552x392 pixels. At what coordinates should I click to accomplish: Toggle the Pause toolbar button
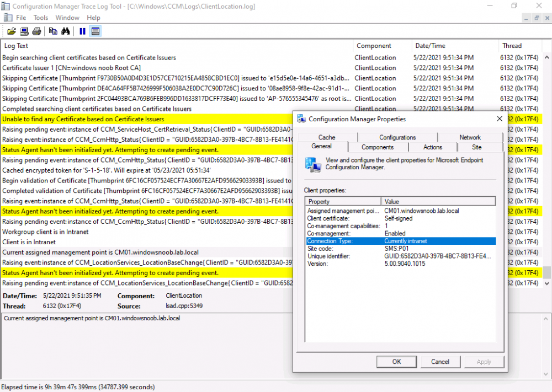[82, 31]
